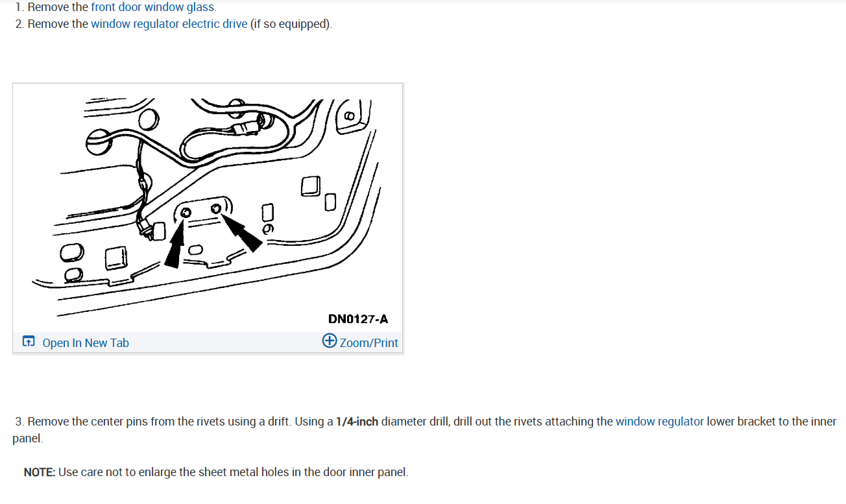Image resolution: width=846 pixels, height=504 pixels.
Task: Click the door panel diagram image
Action: (208, 208)
